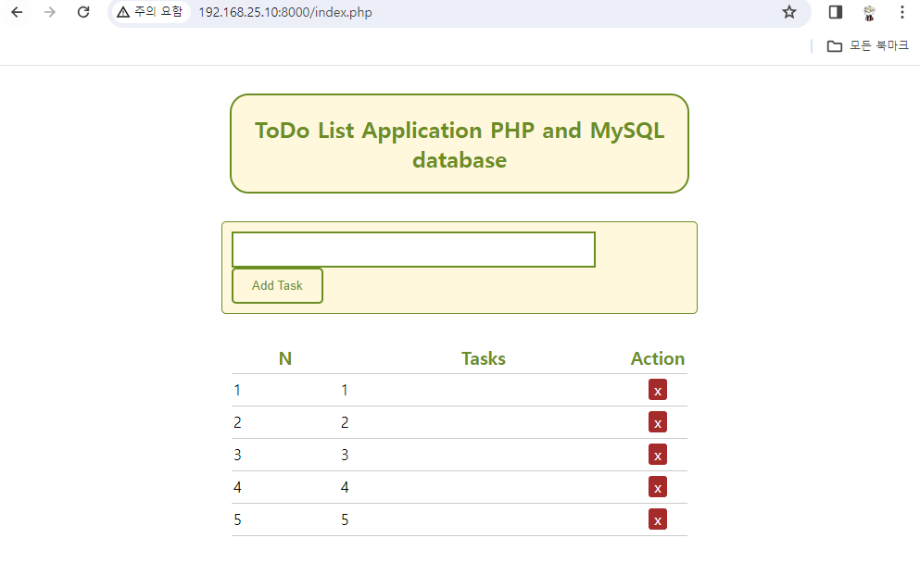This screenshot has width=920, height=588.
Task: Select the task text in row 5
Action: (345, 520)
